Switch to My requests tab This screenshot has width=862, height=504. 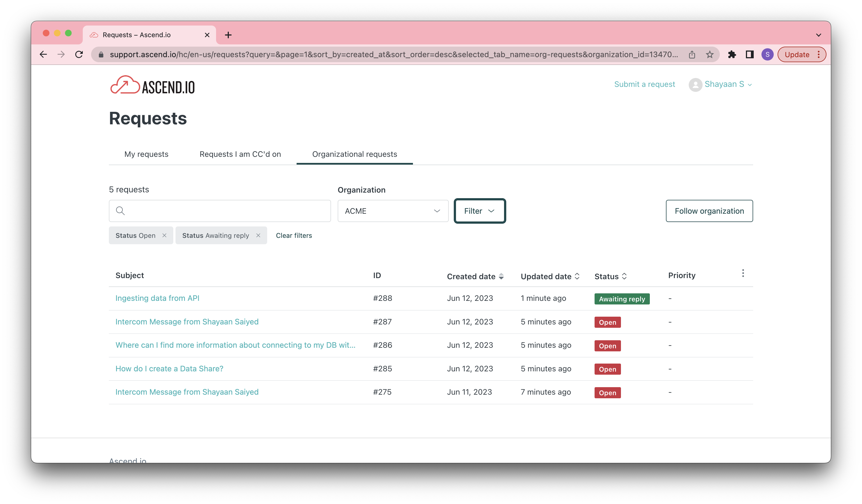tap(146, 154)
